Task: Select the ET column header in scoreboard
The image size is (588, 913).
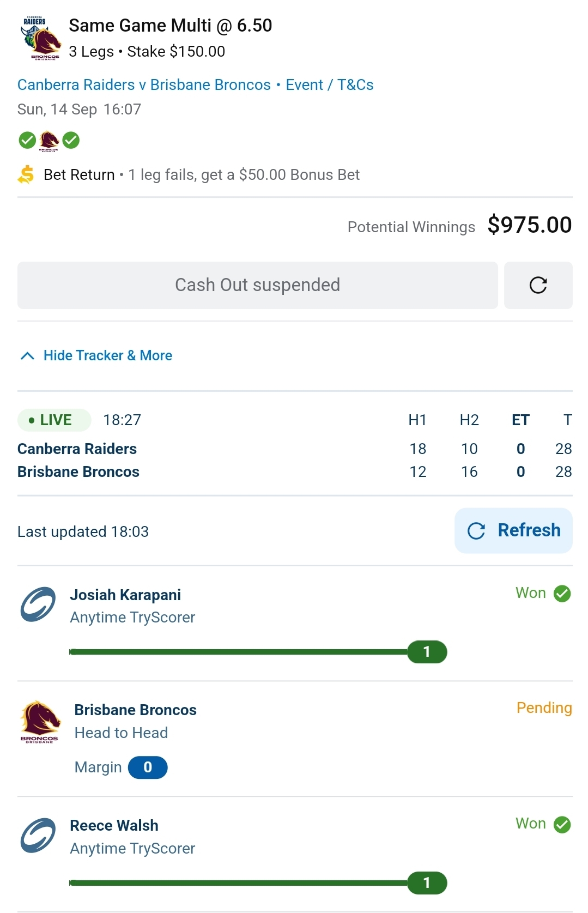Action: pos(520,420)
